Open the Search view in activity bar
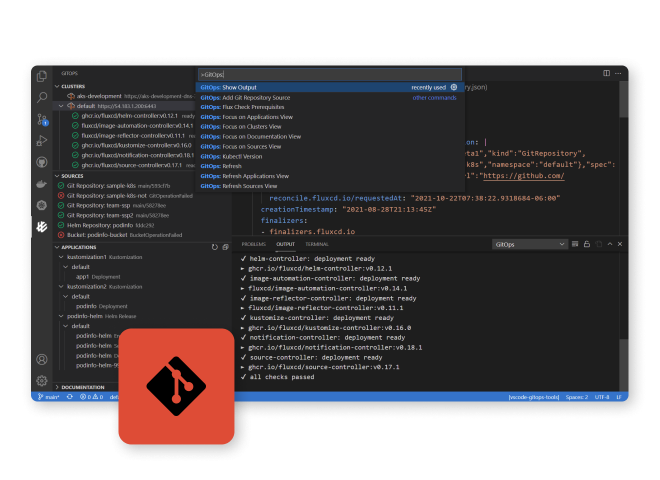Screen dimensions: 660x480 point(42,97)
